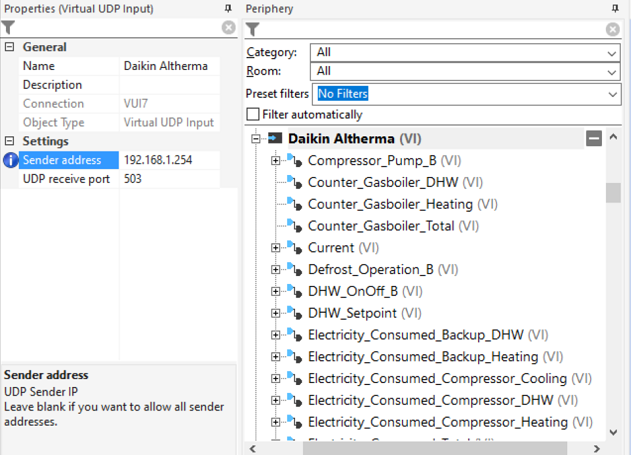Pin the Periphery panel

click(x=615, y=8)
